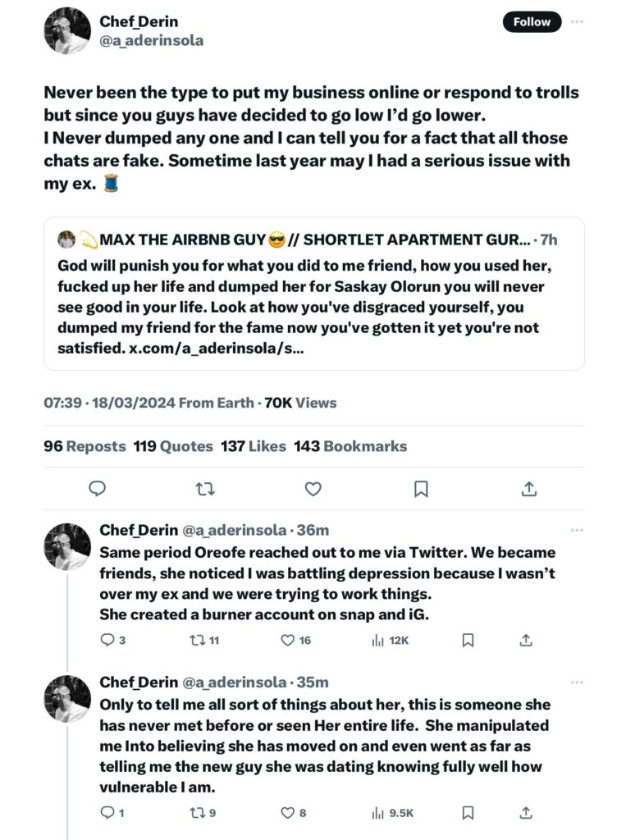
Task: Reply to the main tweet
Action: [97, 489]
